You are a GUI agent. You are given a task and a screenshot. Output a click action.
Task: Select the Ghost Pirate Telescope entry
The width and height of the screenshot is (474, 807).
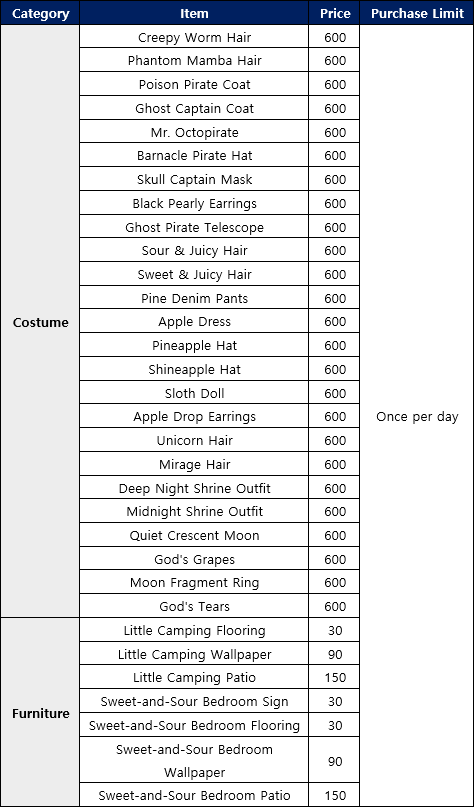point(194,227)
